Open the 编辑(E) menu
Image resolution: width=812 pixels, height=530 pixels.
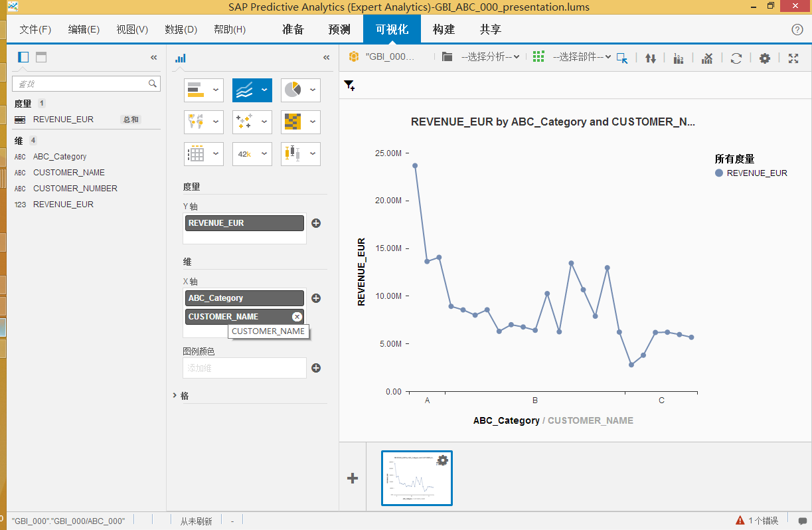[x=84, y=30]
